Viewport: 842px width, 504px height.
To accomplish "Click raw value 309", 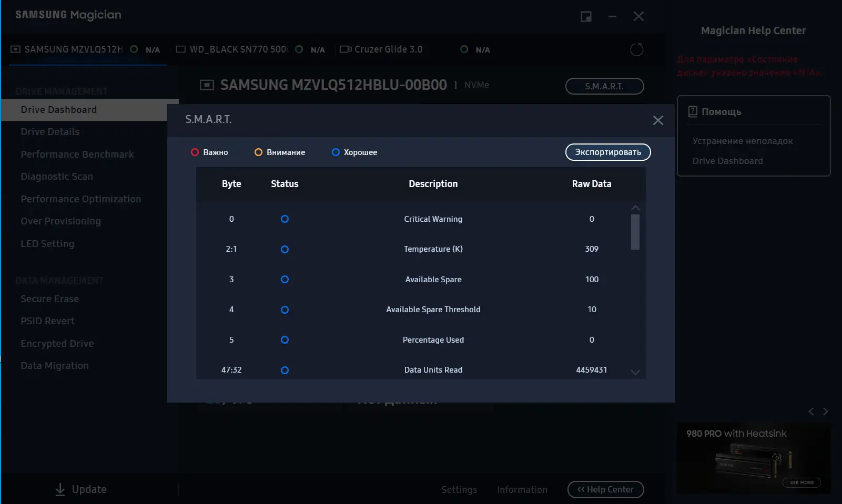I will pos(592,249).
